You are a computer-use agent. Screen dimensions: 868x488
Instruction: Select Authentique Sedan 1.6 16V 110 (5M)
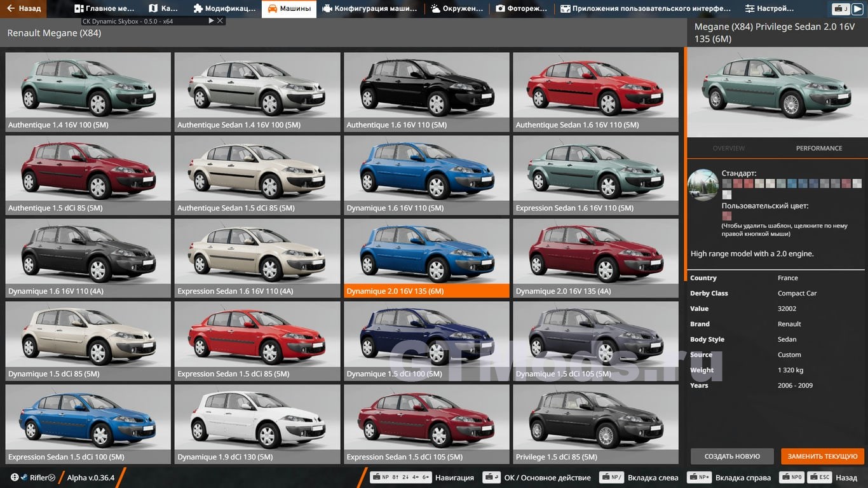[x=596, y=91]
